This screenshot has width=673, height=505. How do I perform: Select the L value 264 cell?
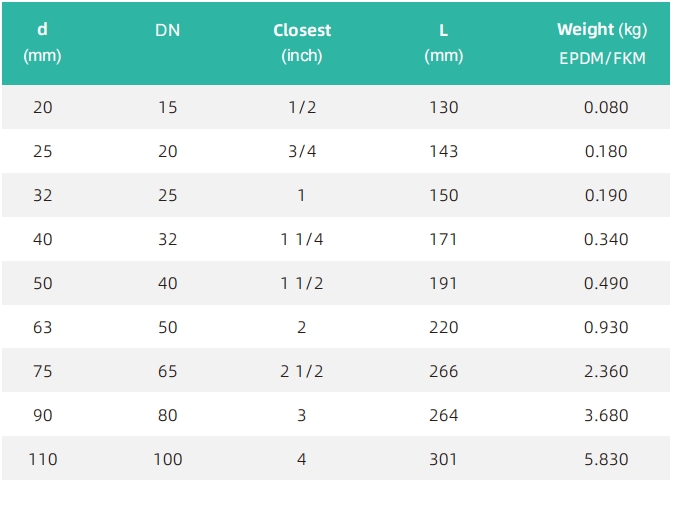coord(444,415)
